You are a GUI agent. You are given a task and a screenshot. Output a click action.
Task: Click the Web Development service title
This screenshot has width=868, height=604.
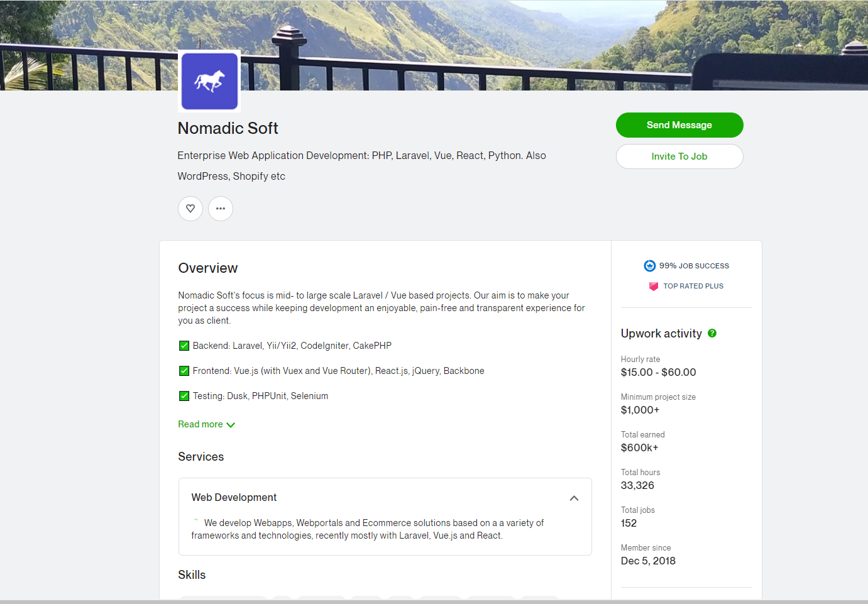coord(234,497)
